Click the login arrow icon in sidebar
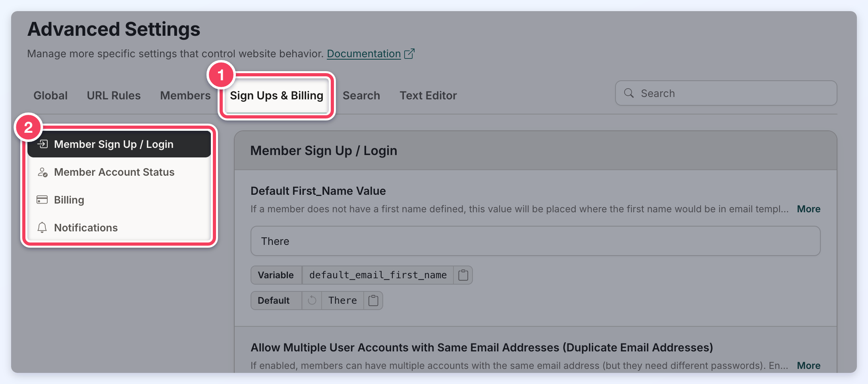The width and height of the screenshot is (868, 384). point(42,144)
